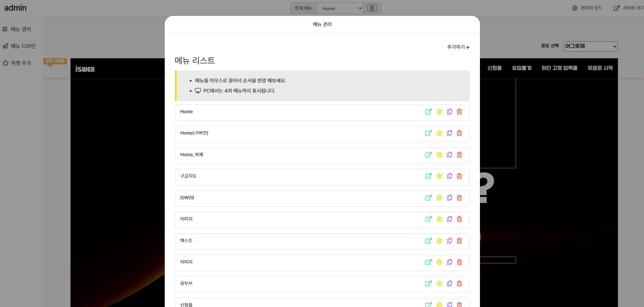The width and height of the screenshot is (644, 307).
Task: Click 하단 고정 입력폼 in site navigation
Action: [x=559, y=68]
